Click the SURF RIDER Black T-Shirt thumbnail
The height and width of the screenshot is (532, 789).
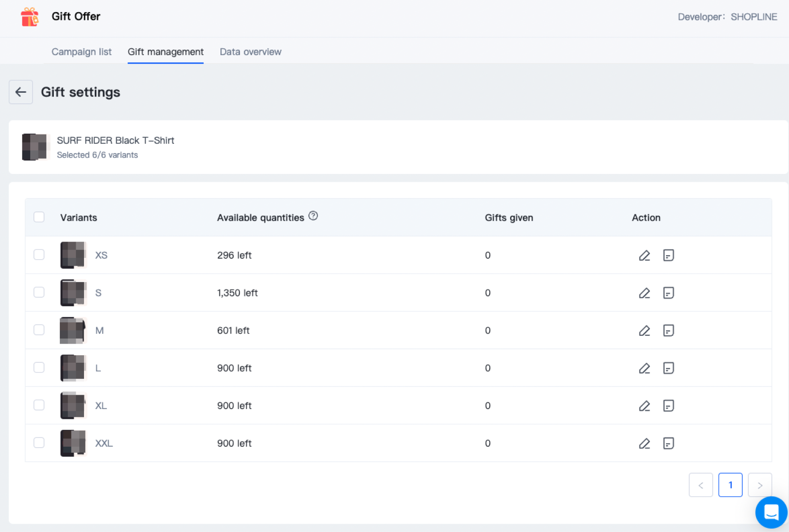coord(35,147)
